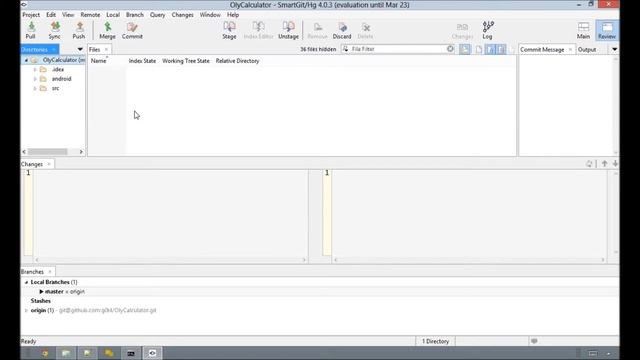
Task: Select the Commit Message tab
Action: (542, 49)
